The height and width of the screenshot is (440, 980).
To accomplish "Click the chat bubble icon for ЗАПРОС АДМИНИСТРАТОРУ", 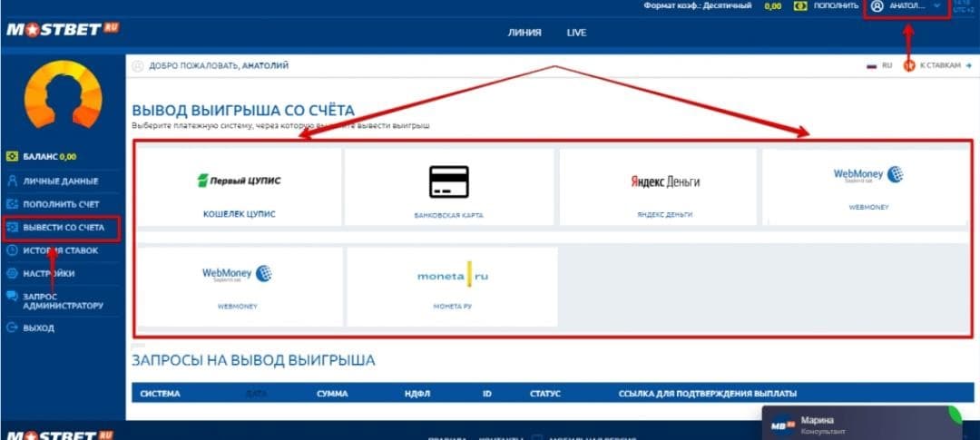I will (12, 297).
